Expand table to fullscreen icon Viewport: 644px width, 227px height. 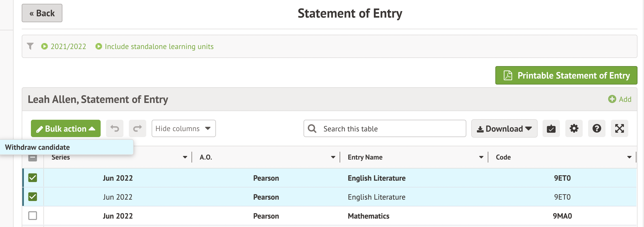[x=619, y=128]
